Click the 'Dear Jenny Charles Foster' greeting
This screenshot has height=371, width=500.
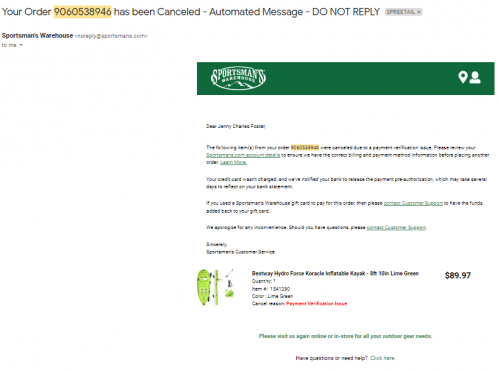(236, 126)
